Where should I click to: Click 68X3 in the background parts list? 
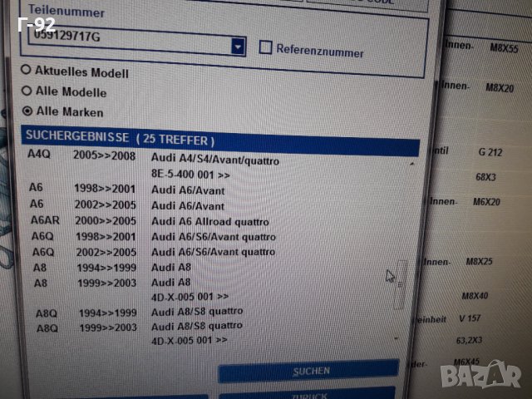point(485,177)
